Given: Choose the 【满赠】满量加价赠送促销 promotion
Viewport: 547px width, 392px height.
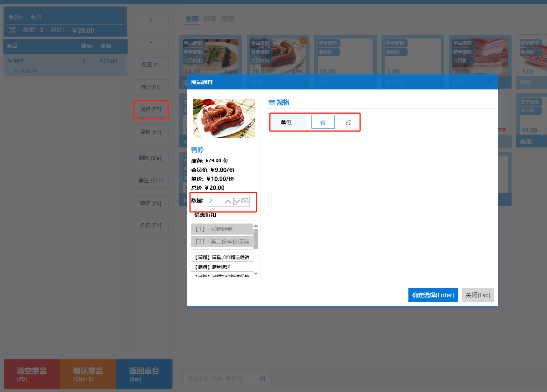Looking at the screenshot, I should coord(222,257).
